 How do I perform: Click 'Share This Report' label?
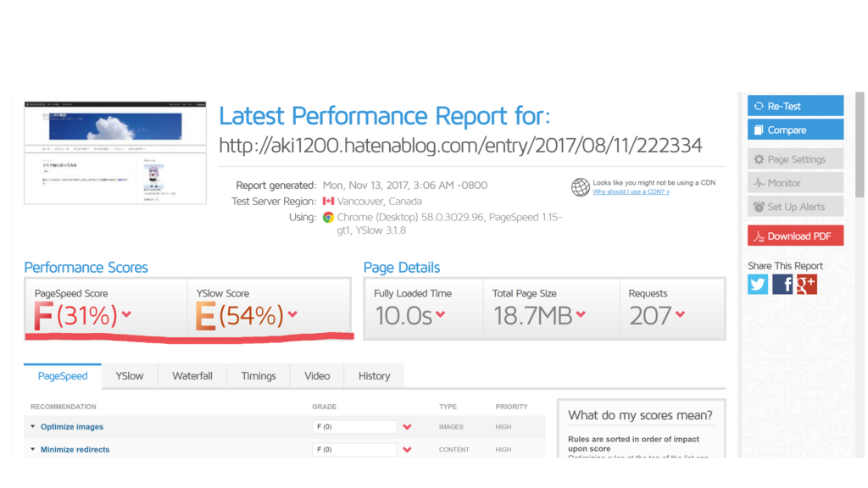(785, 266)
